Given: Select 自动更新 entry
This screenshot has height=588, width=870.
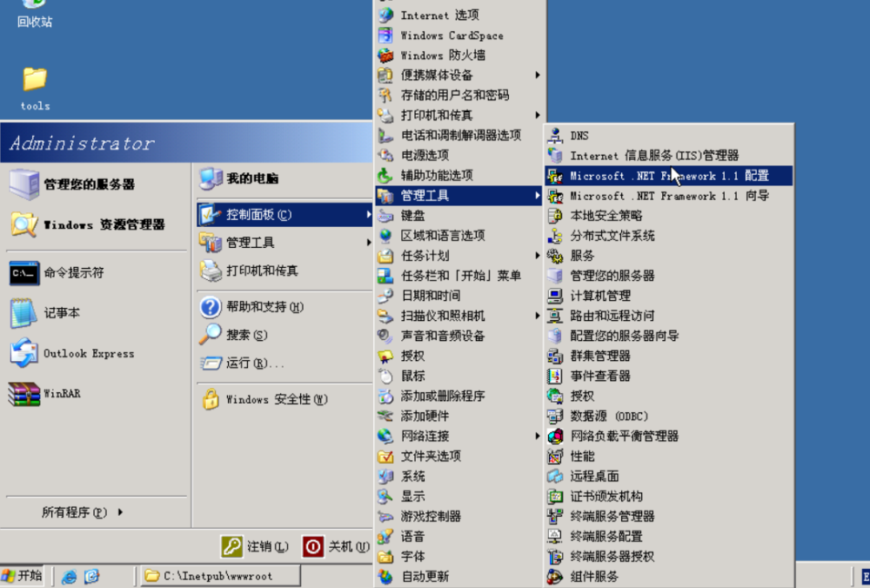Looking at the screenshot, I should (x=458, y=577).
